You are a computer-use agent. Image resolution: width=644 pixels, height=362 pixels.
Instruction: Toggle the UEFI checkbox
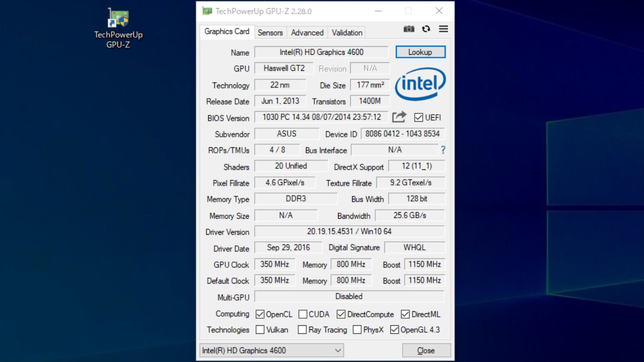pyautogui.click(x=419, y=118)
